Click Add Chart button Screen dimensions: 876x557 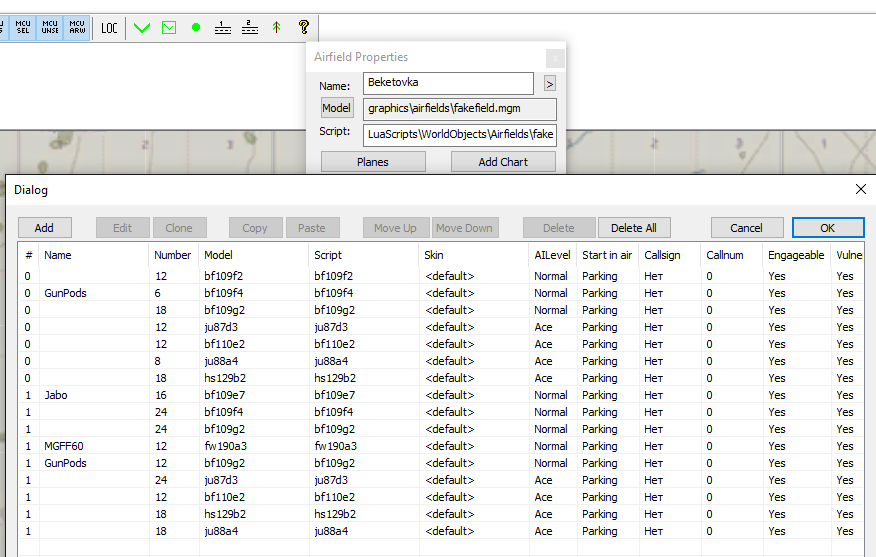(x=503, y=162)
